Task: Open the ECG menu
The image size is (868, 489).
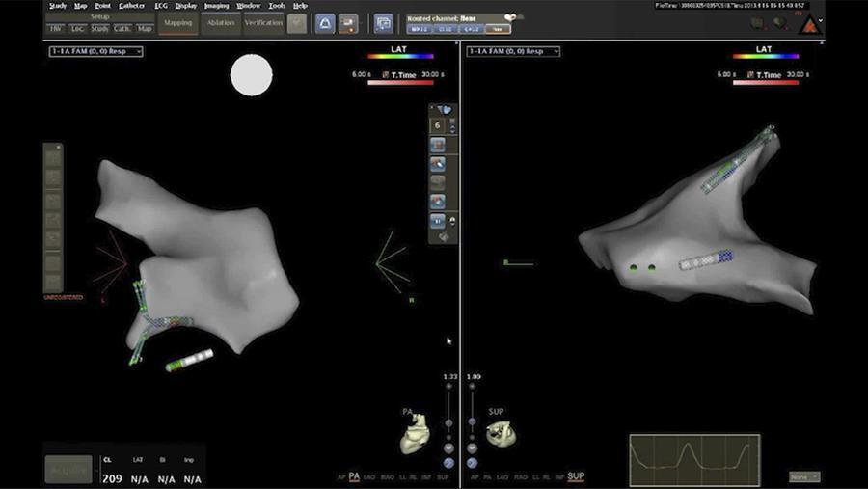Action: point(160,6)
